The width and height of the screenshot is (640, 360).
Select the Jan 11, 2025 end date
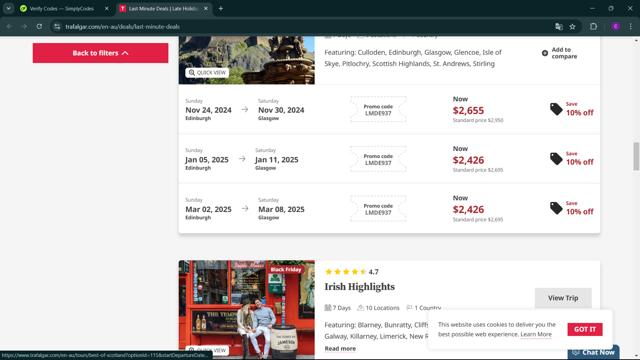coord(277,160)
